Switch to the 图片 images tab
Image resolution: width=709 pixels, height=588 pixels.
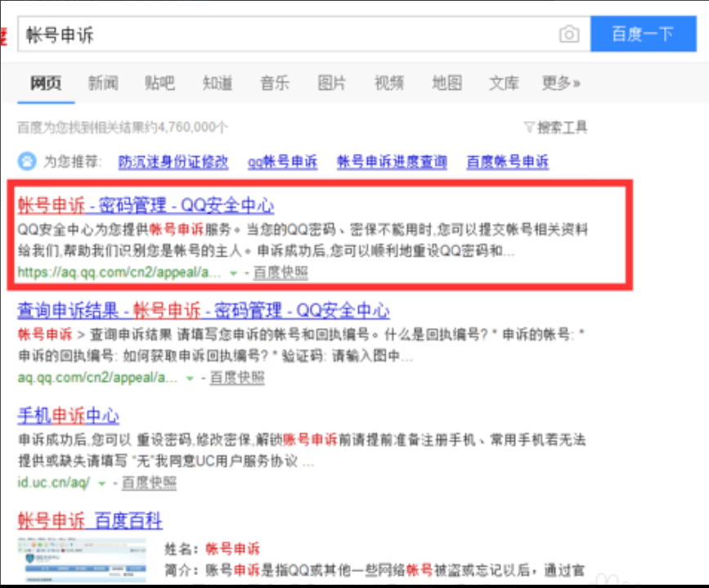[x=331, y=83]
